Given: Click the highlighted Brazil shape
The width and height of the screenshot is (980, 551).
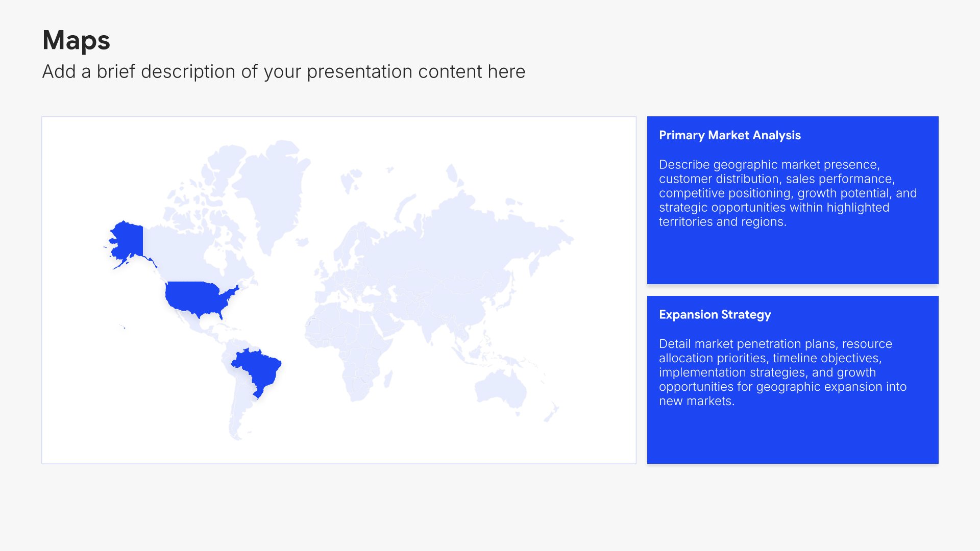Looking at the screenshot, I should [x=258, y=368].
